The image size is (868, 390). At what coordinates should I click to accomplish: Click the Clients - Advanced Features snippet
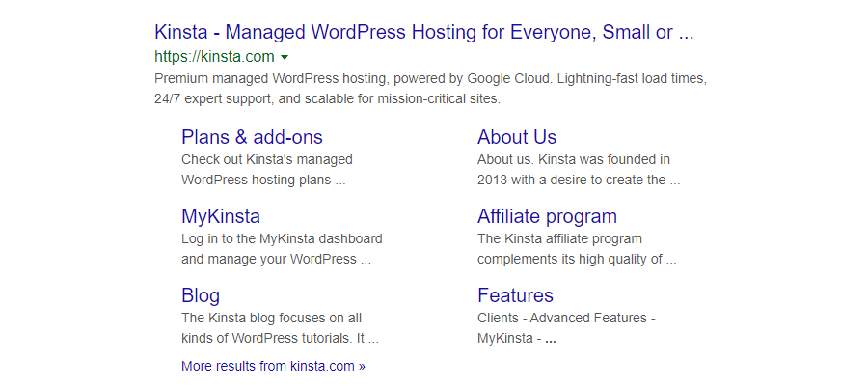click(566, 318)
